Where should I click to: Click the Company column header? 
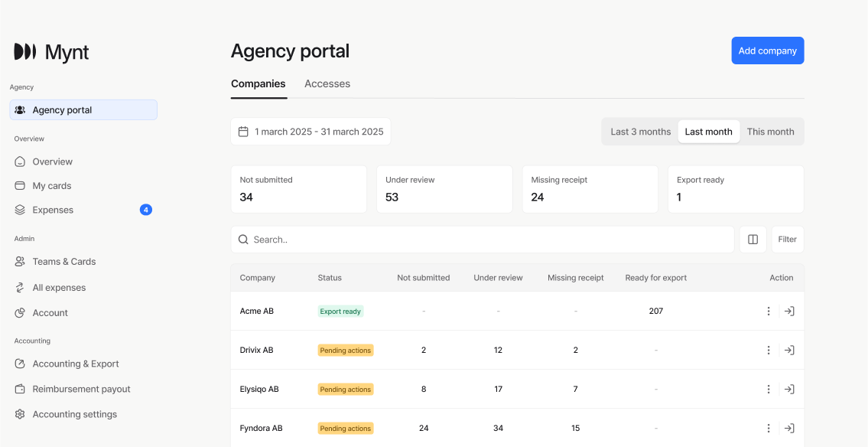tap(258, 278)
